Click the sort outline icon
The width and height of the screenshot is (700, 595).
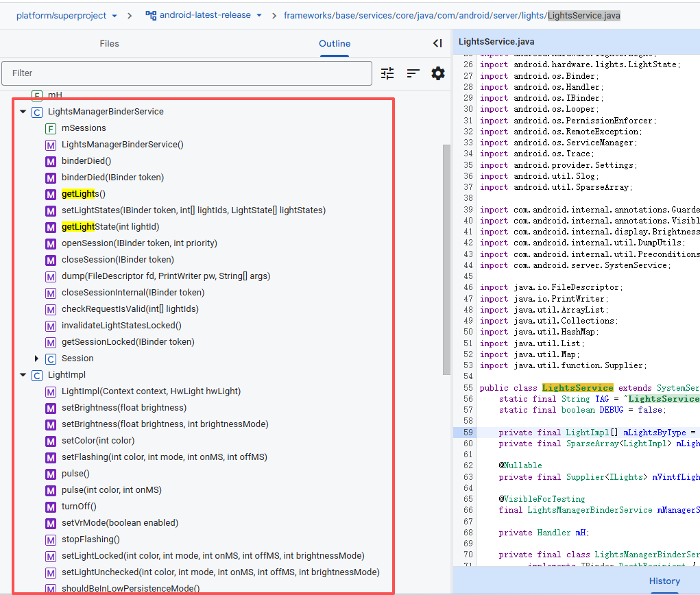413,73
